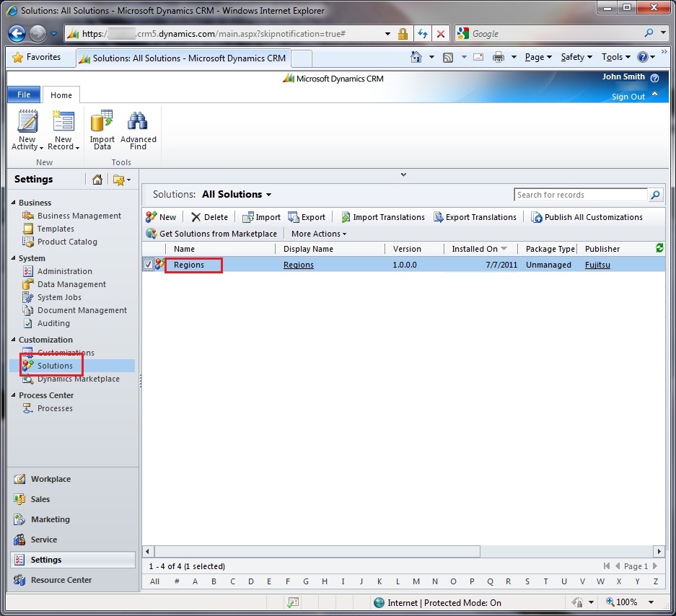Click Import Translations

pos(383,217)
